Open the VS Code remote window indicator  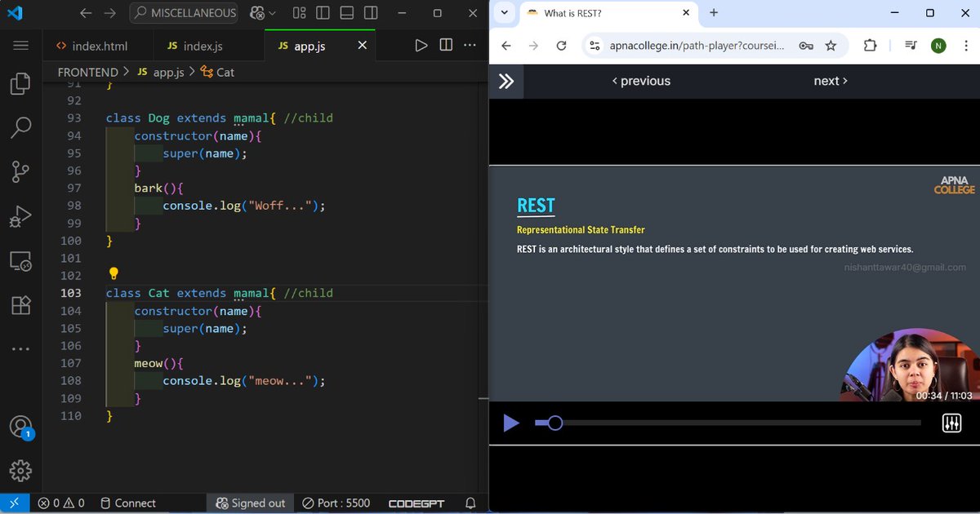click(15, 503)
